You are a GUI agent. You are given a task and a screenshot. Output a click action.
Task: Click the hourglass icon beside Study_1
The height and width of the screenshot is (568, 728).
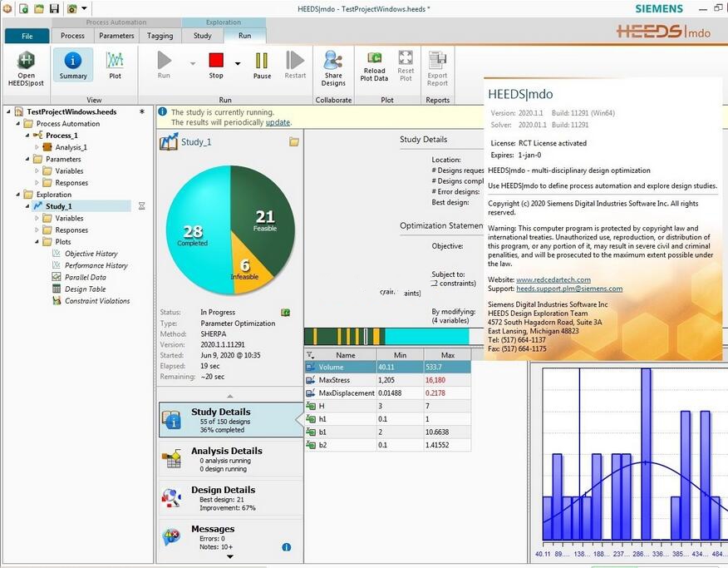141,205
